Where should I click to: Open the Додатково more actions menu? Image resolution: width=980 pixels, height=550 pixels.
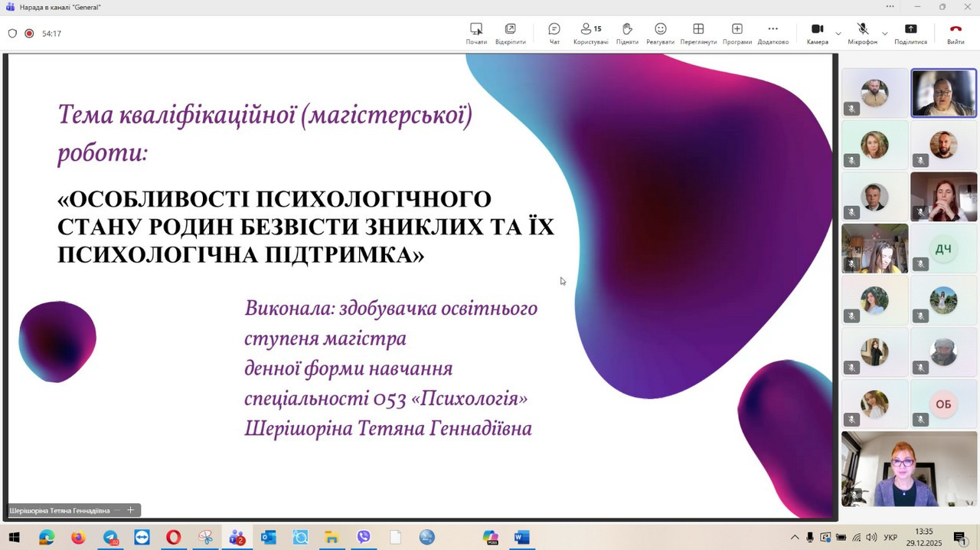point(773,33)
